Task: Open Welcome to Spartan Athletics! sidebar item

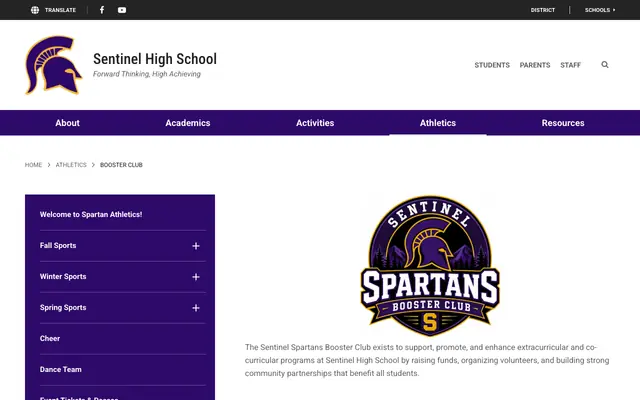Action: coord(91,214)
